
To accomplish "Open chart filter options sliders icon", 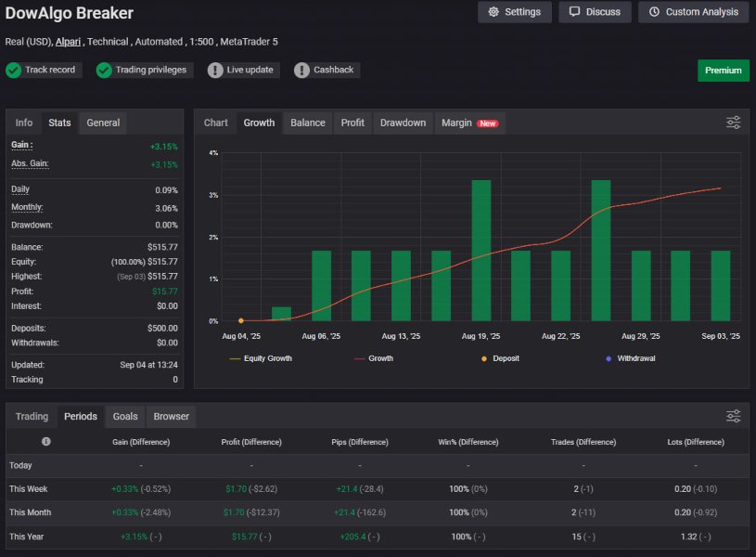I will [x=734, y=123].
